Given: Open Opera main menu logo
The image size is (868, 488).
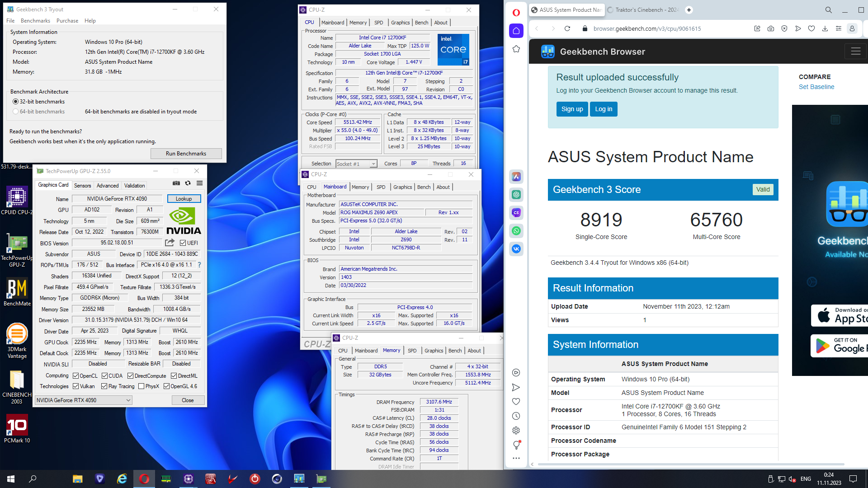Looking at the screenshot, I should [x=516, y=13].
